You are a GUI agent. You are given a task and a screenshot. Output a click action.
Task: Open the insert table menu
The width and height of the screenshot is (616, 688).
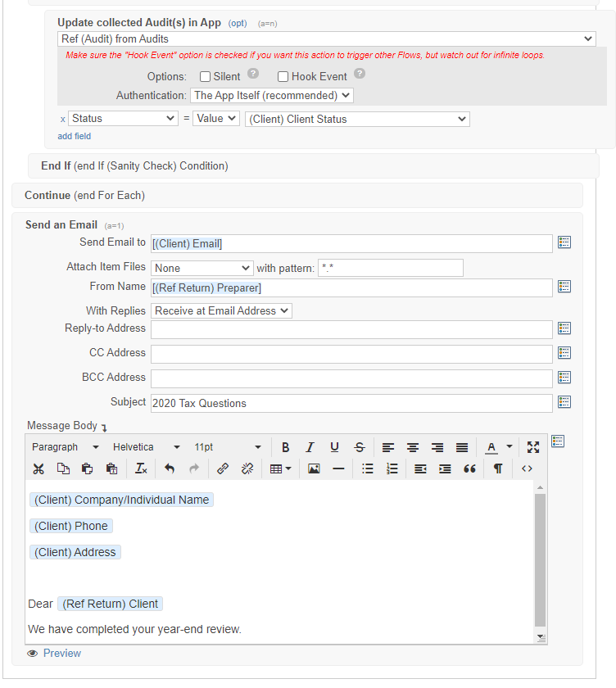click(x=280, y=468)
